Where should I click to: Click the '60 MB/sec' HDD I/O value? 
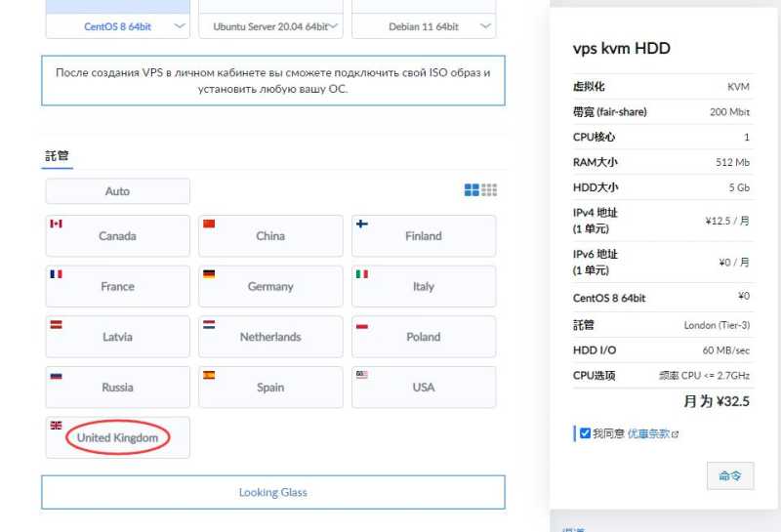click(x=725, y=350)
